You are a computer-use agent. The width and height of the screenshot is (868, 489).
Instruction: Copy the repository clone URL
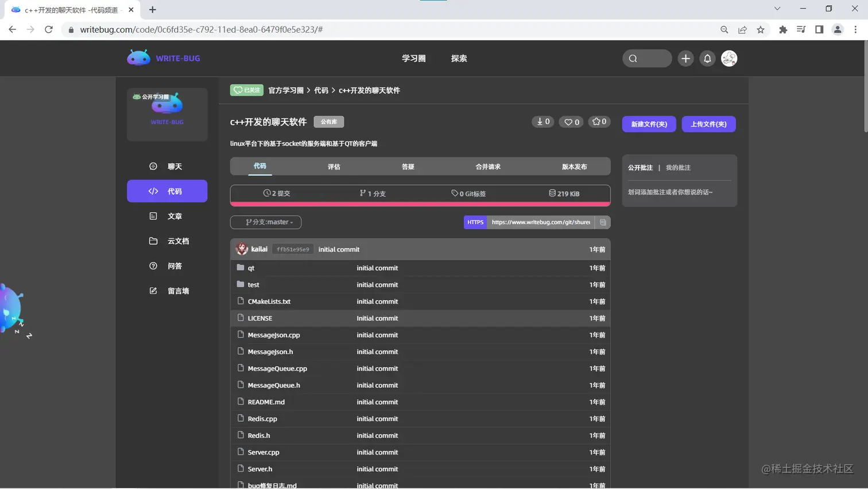[603, 222]
